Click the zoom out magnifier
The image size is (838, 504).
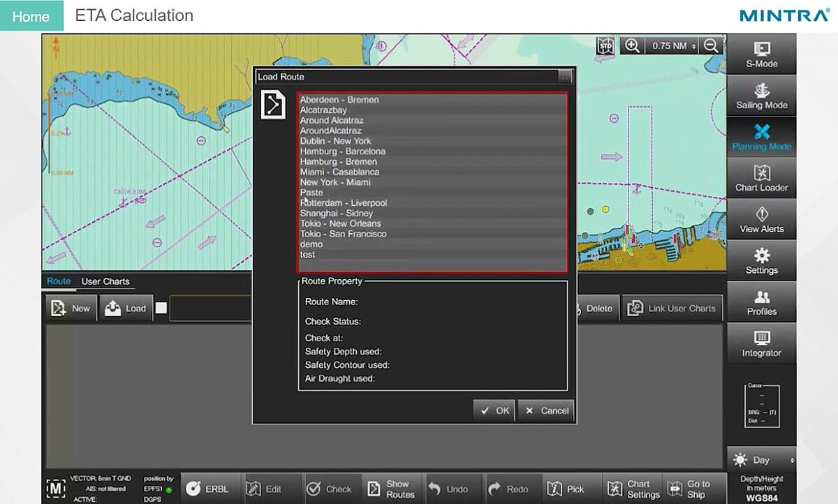pyautogui.click(x=711, y=46)
